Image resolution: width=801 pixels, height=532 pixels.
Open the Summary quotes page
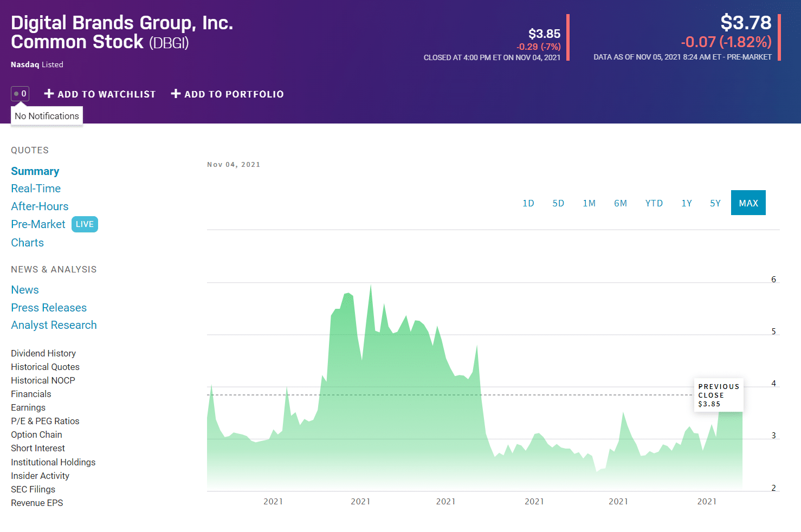click(35, 171)
